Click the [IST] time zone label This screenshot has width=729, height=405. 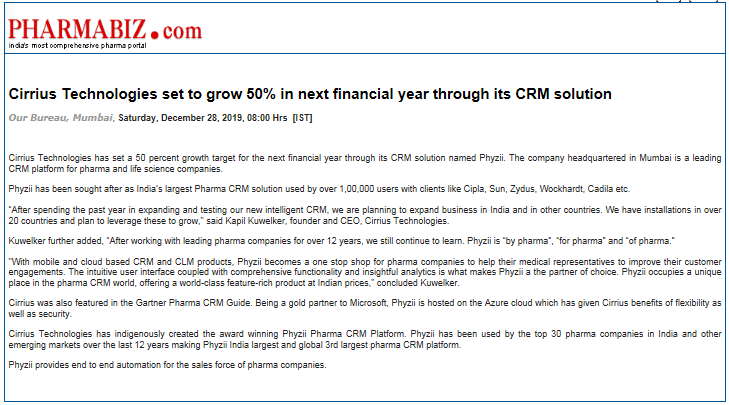coord(302,118)
